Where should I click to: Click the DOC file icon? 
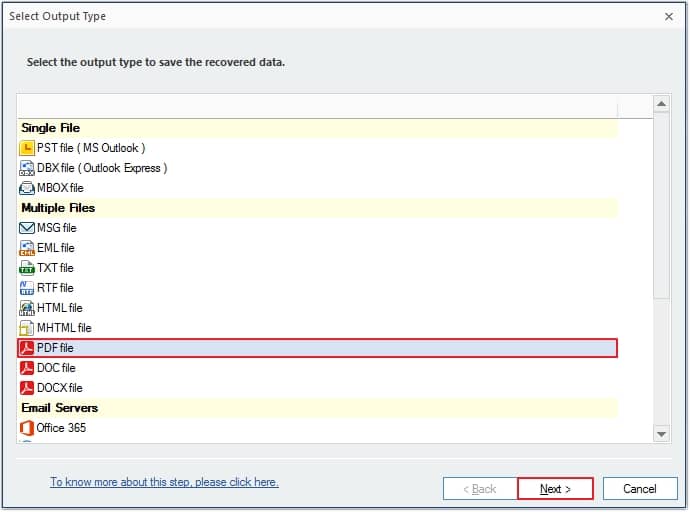coord(27,368)
